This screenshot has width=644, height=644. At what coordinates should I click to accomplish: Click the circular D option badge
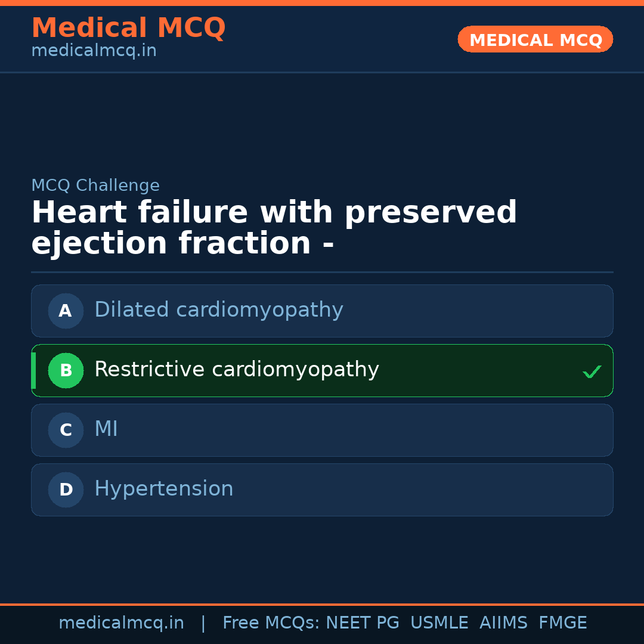tap(66, 490)
